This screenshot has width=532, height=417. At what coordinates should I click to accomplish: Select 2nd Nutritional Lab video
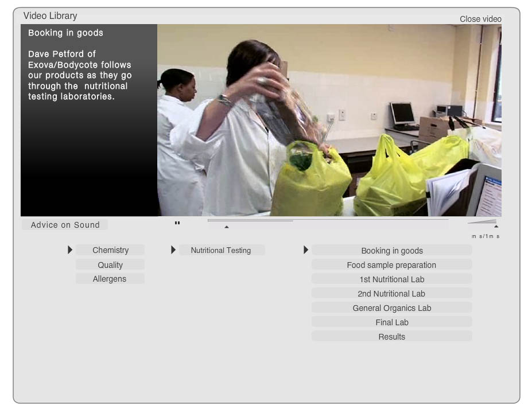click(x=391, y=294)
